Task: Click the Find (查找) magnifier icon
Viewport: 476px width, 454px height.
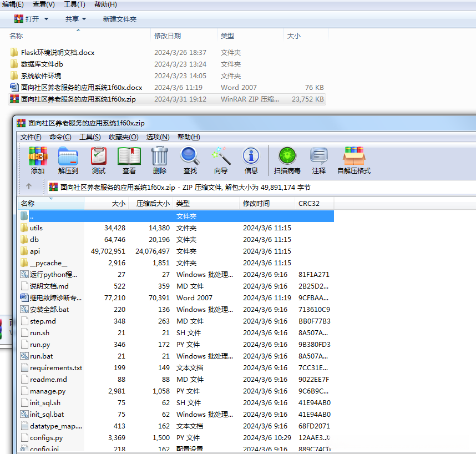Action: pos(190,160)
